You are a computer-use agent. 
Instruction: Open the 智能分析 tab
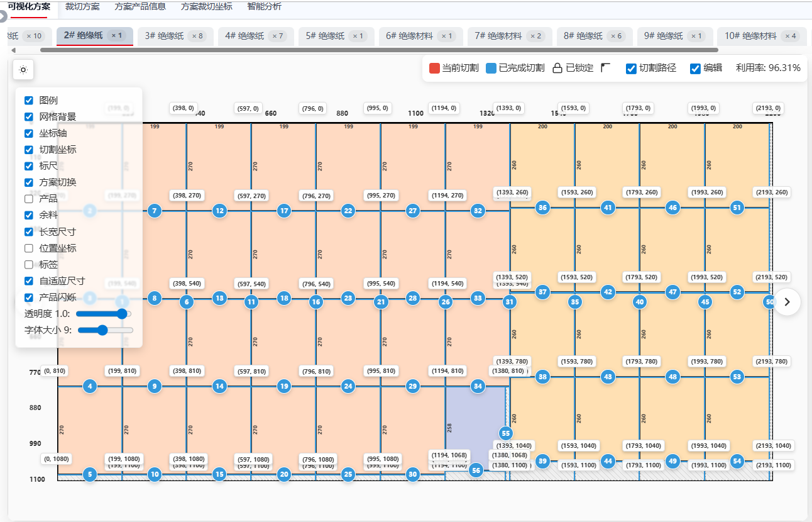tap(264, 7)
